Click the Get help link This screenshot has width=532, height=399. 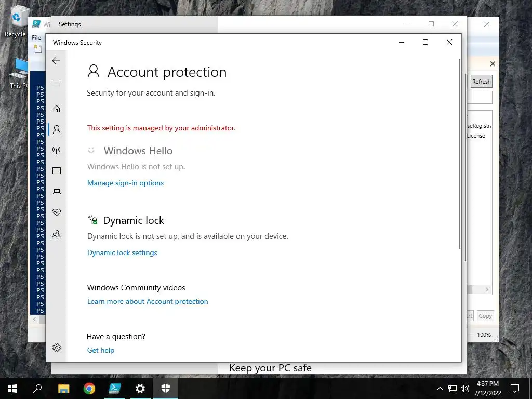tap(101, 350)
